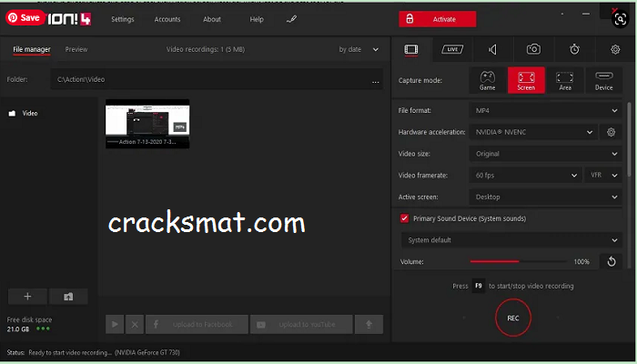Click the drawing brush icon in top menu
This screenshot has height=364, width=637.
(292, 19)
